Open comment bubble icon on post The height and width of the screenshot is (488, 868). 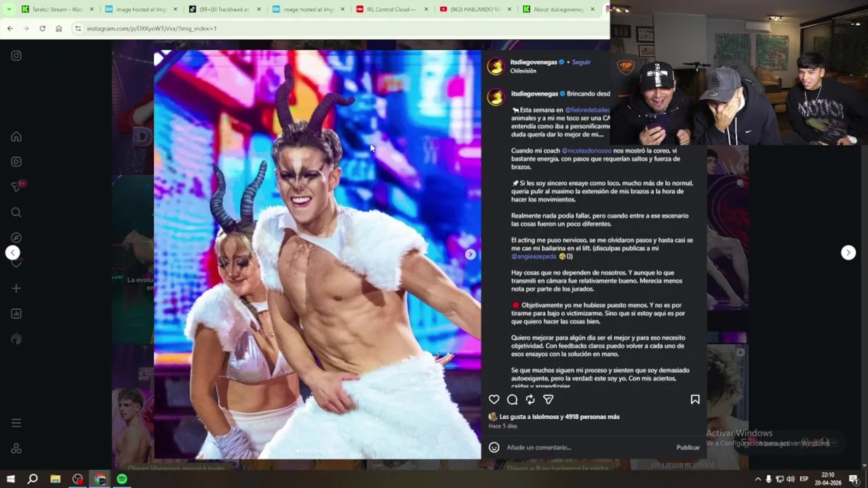[x=513, y=400]
